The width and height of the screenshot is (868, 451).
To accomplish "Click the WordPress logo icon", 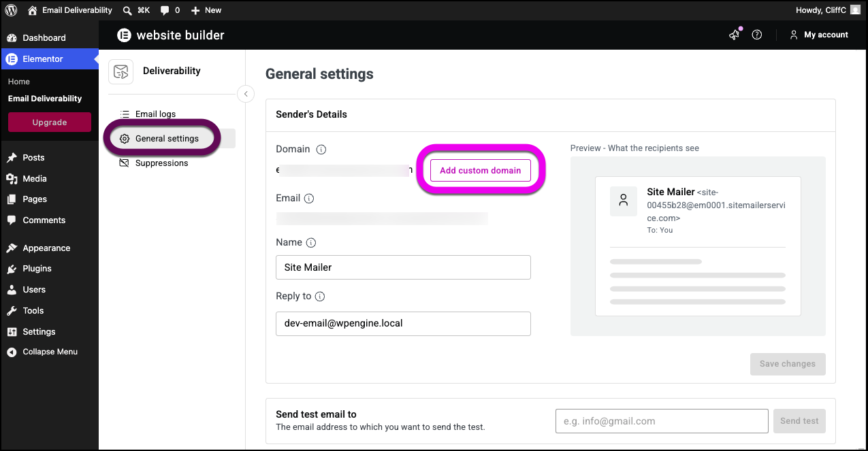I will click(x=11, y=10).
